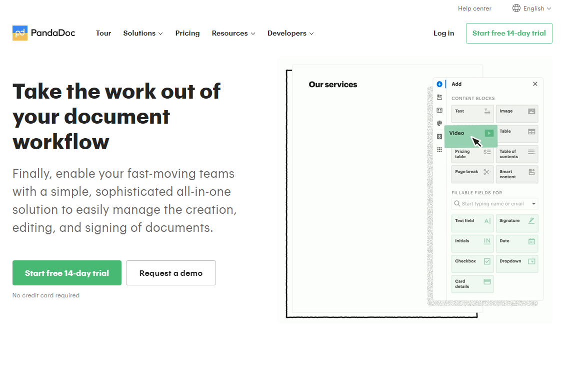Click the Text block's lines icon
Image resolution: width=588 pixels, height=368 pixels.
tap(487, 111)
